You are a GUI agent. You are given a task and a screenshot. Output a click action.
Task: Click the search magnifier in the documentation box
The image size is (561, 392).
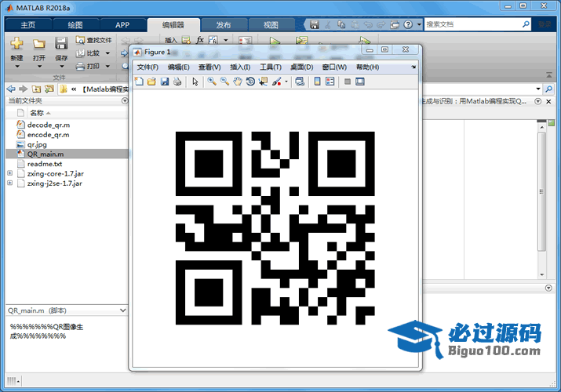[526, 24]
